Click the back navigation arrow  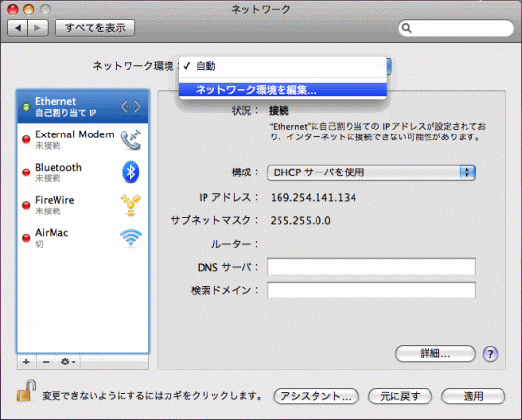coord(18,28)
